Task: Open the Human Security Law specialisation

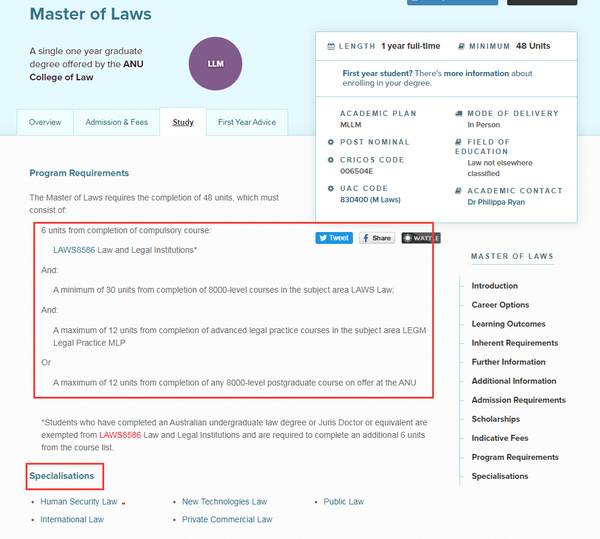Action: click(x=79, y=502)
